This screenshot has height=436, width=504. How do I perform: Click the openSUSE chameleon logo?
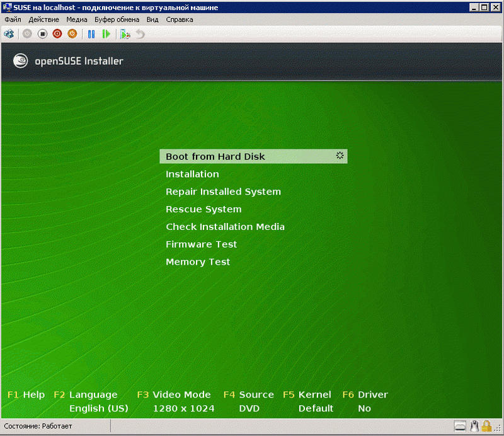coord(21,60)
